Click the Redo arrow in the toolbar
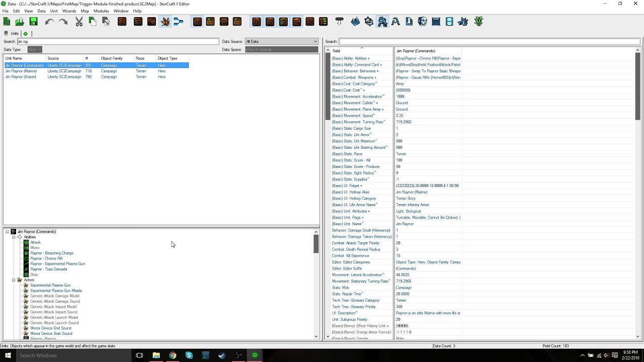 pyautogui.click(x=63, y=22)
